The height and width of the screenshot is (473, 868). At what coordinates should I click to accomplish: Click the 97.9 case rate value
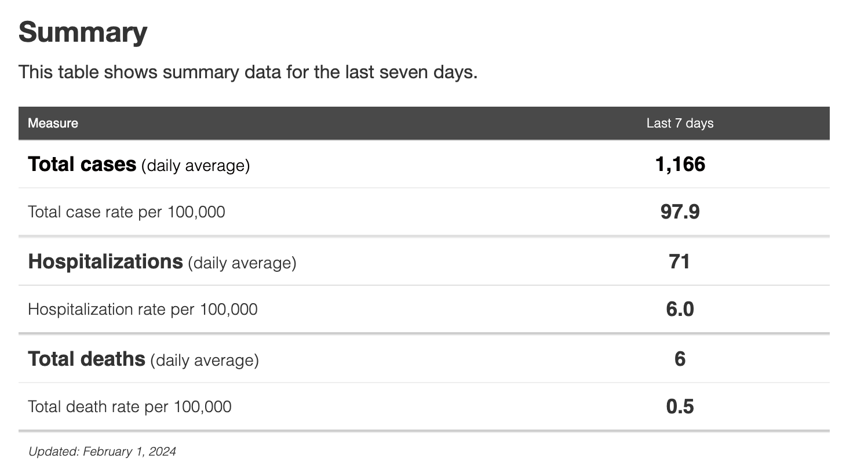[680, 212]
